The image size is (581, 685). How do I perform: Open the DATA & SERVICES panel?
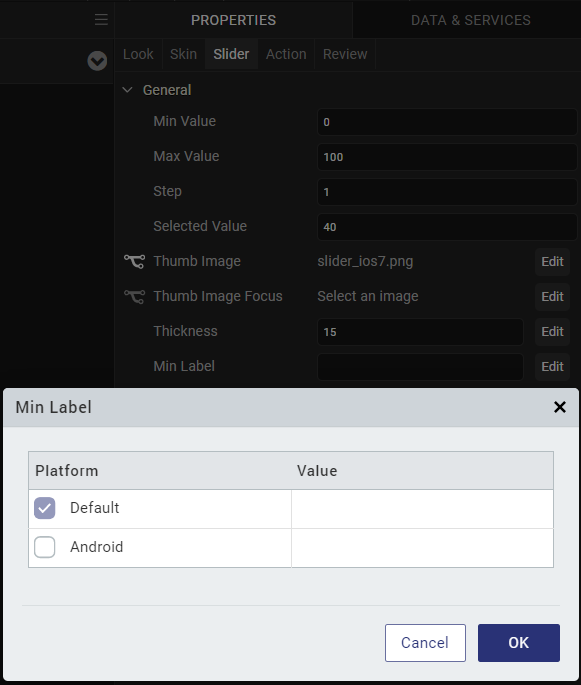(x=470, y=20)
